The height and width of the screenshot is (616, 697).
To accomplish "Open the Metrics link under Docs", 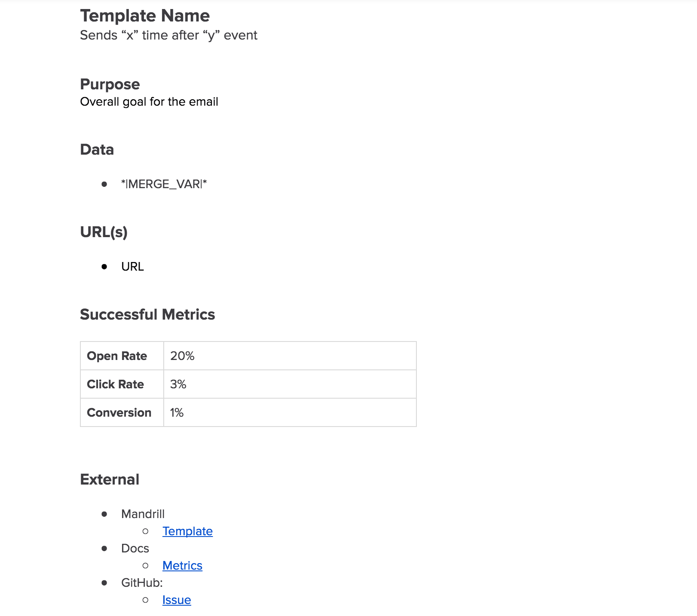I will point(182,566).
